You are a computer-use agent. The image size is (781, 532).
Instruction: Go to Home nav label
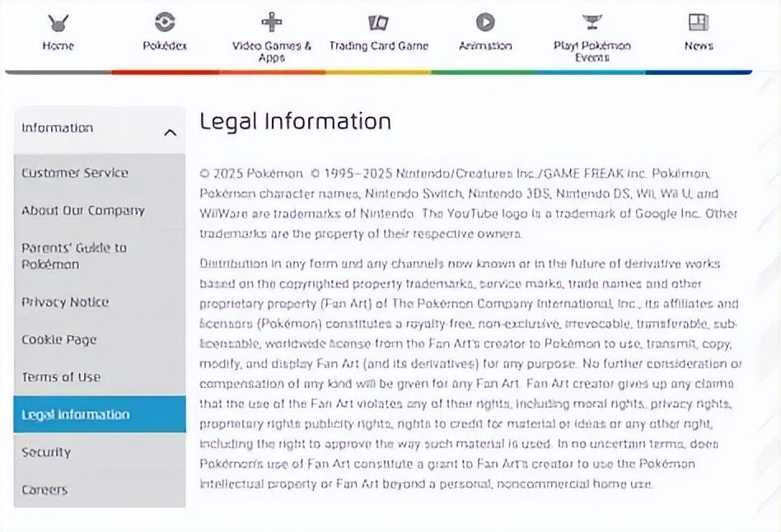click(58, 46)
